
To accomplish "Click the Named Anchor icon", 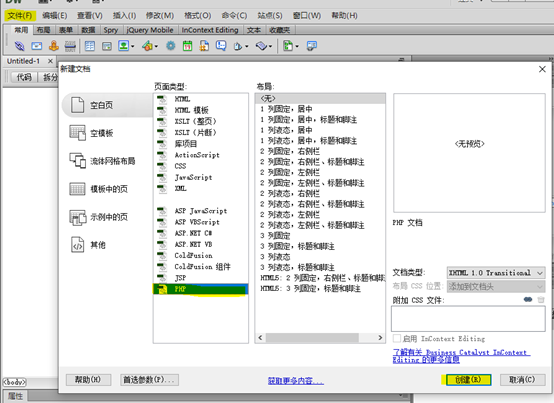I will pyautogui.click(x=53, y=46).
